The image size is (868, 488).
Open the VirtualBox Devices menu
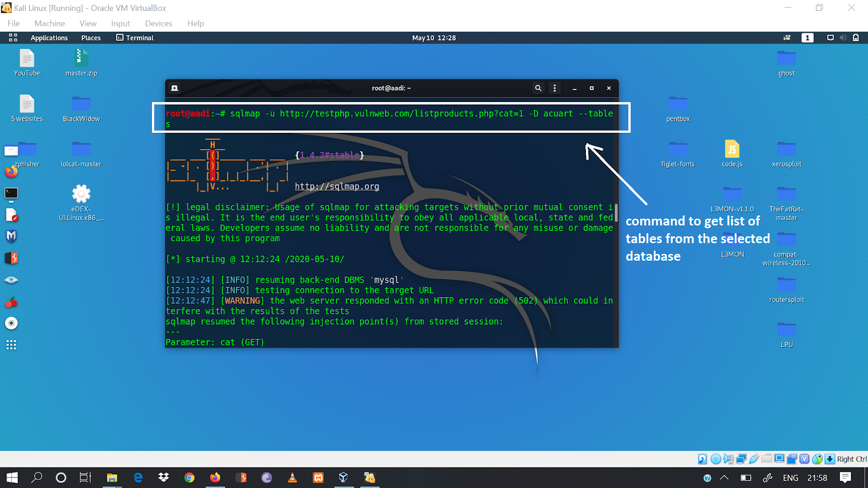[x=158, y=23]
